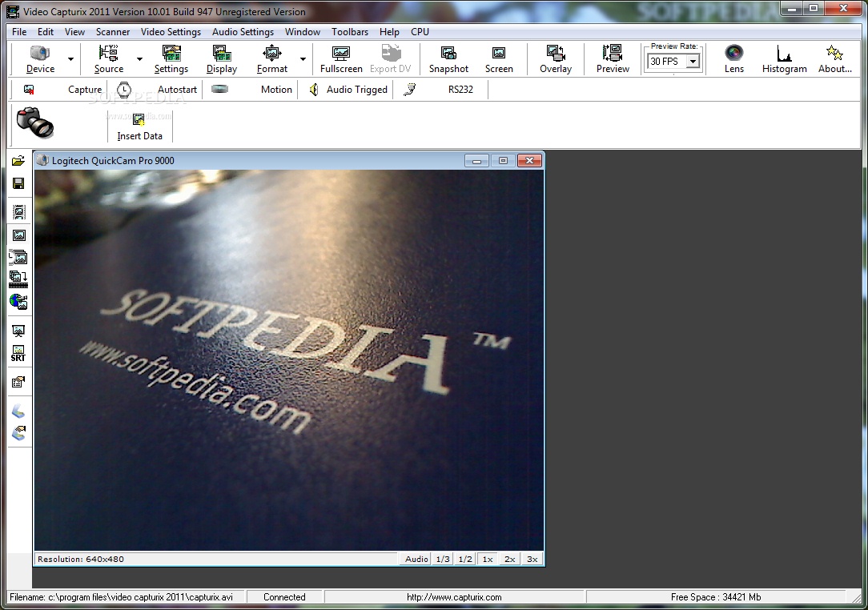Toggle the Preview mode

(613, 59)
